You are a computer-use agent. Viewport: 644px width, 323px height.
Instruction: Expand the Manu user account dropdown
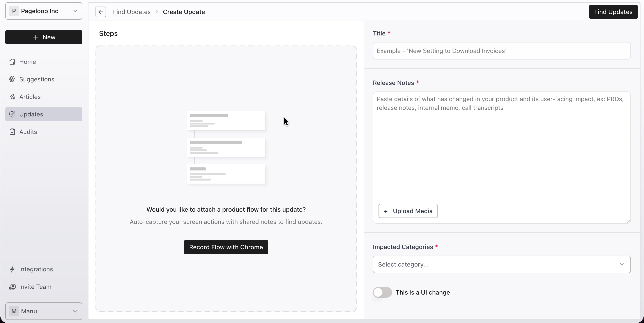coord(44,311)
